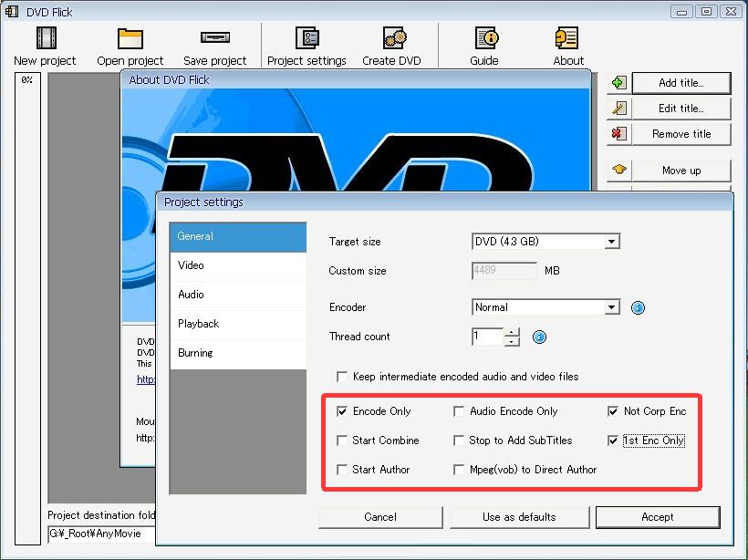Click the Cancel button
748x560 pixels.
click(x=380, y=517)
